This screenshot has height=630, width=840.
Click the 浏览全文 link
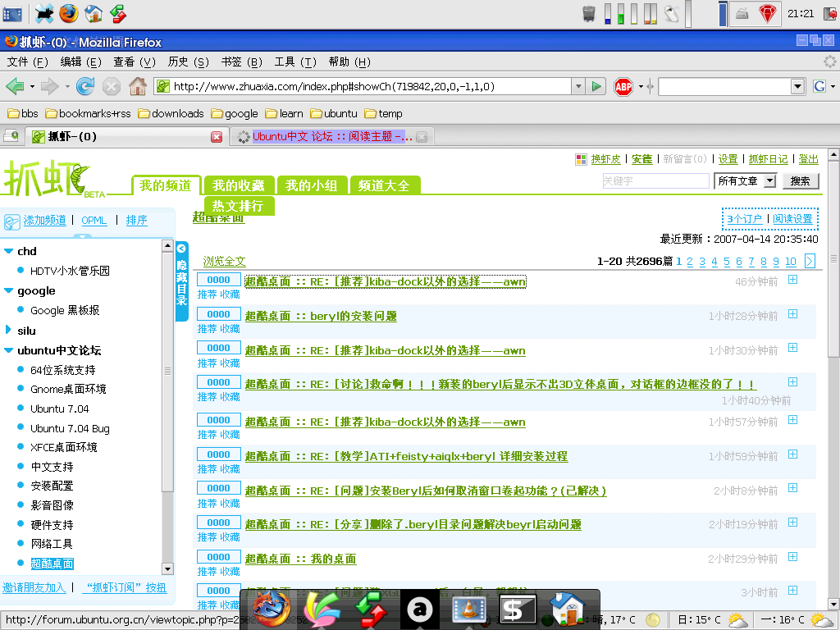click(x=224, y=261)
